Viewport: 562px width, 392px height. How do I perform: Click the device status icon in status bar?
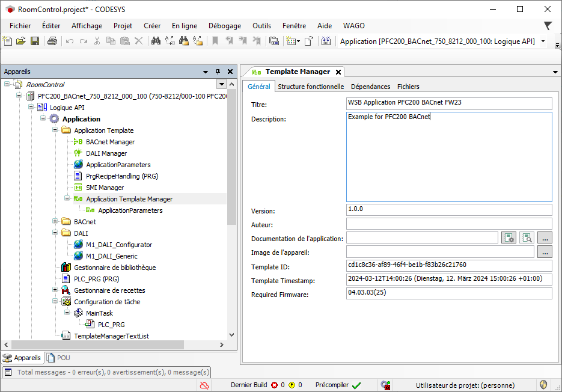click(x=386, y=385)
